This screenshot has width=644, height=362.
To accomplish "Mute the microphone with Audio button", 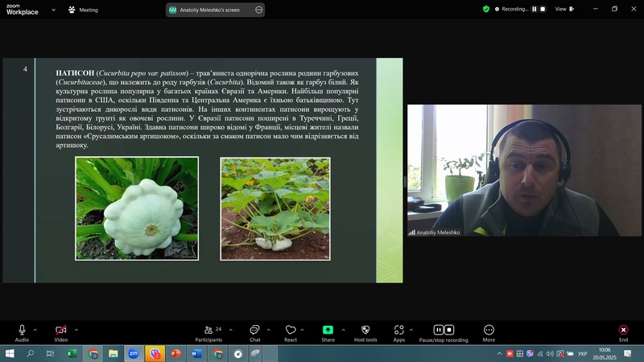I will click(x=22, y=330).
